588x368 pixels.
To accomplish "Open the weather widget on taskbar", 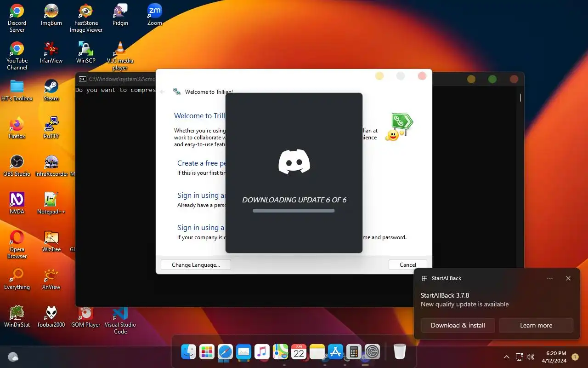I will (x=13, y=356).
